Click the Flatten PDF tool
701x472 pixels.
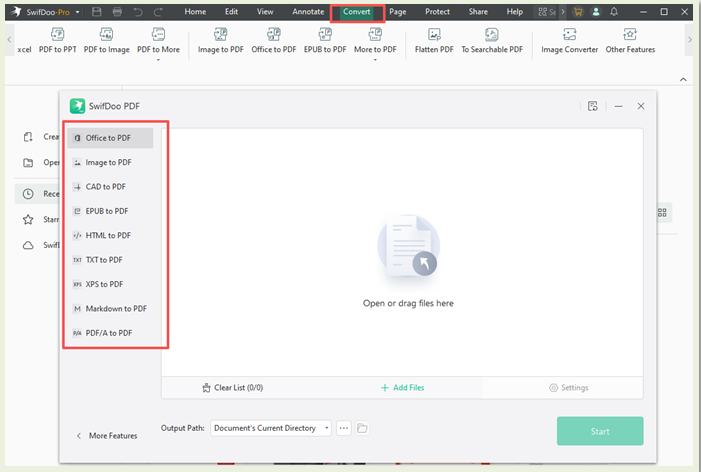(434, 41)
